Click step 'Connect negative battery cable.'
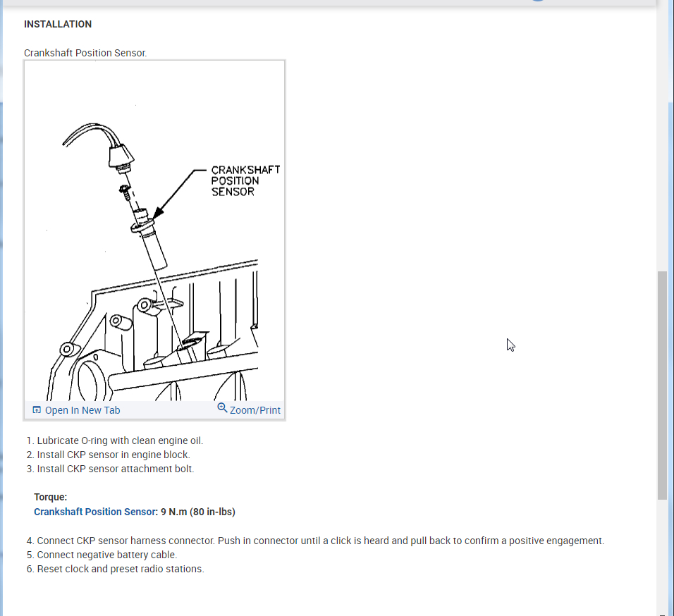Viewport: 674px width, 616px height. point(107,555)
